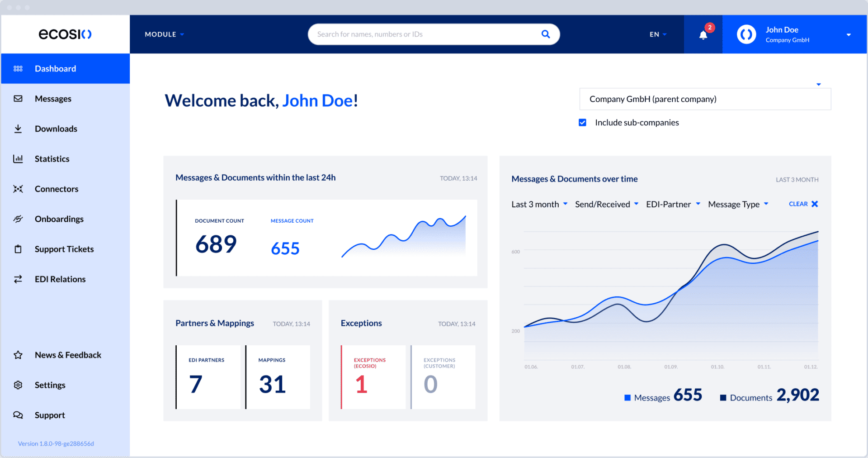868x458 pixels.
Task: Toggle the Include sub-companies checkbox
Action: pos(582,122)
